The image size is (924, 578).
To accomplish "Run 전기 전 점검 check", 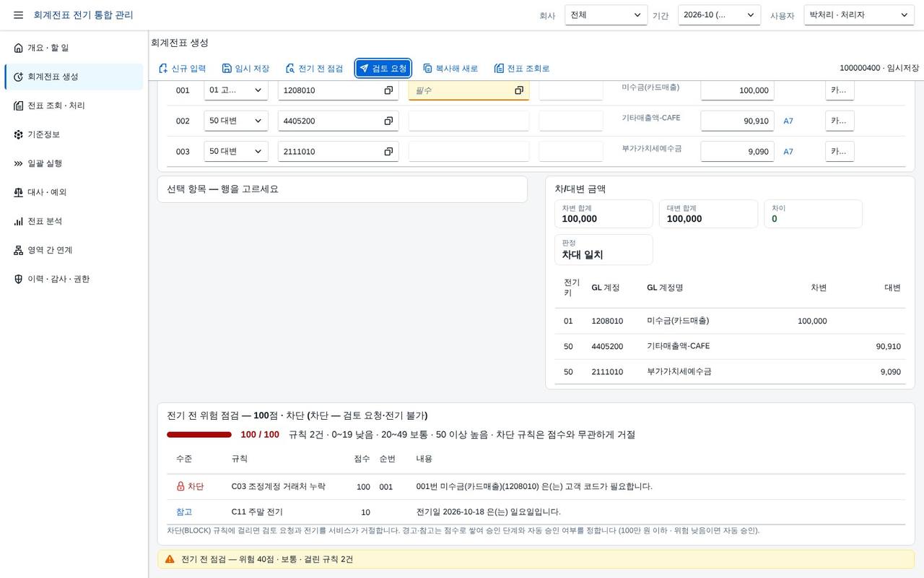I will pyautogui.click(x=314, y=69).
